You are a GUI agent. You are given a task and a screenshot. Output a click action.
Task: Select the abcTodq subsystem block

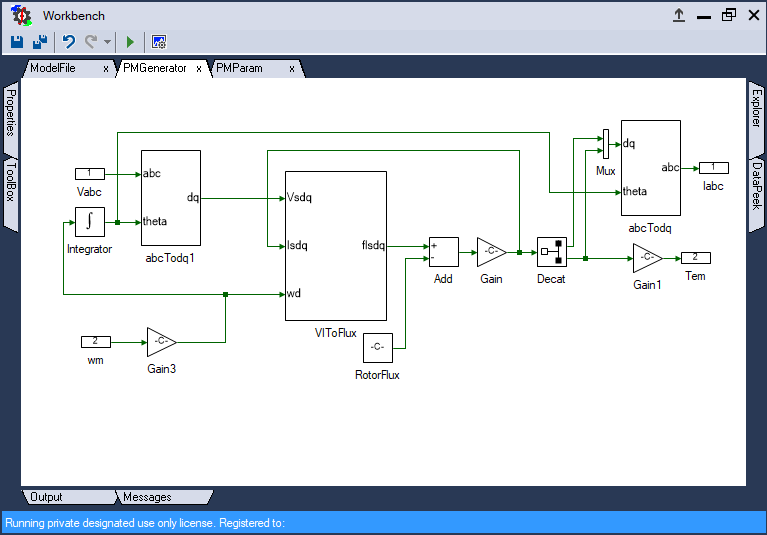point(651,168)
